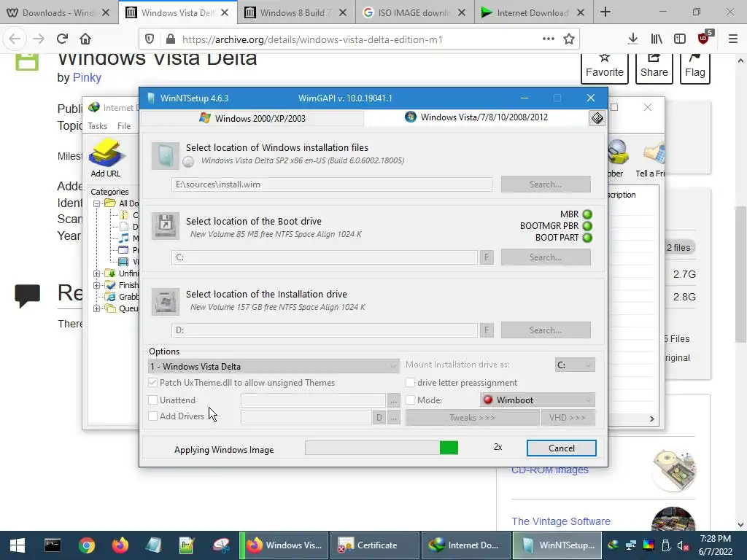Click Search button for Boot drive
The width and height of the screenshot is (747, 560).
click(546, 257)
